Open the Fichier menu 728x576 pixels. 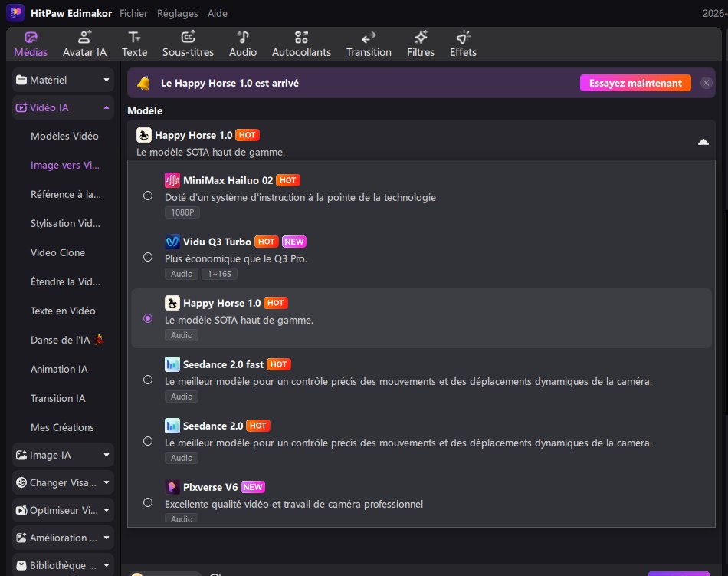coord(133,14)
